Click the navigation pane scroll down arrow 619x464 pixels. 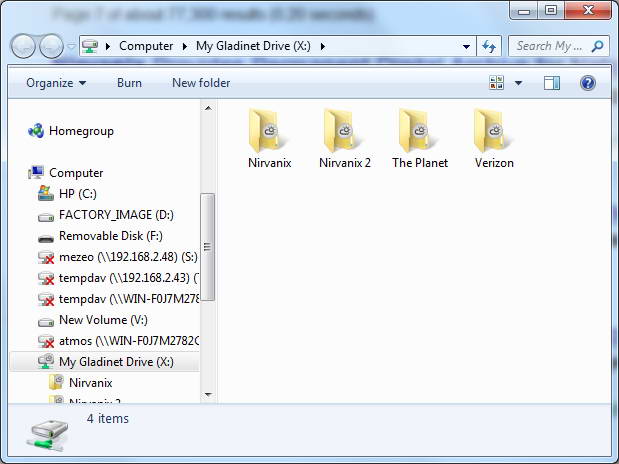[208, 394]
